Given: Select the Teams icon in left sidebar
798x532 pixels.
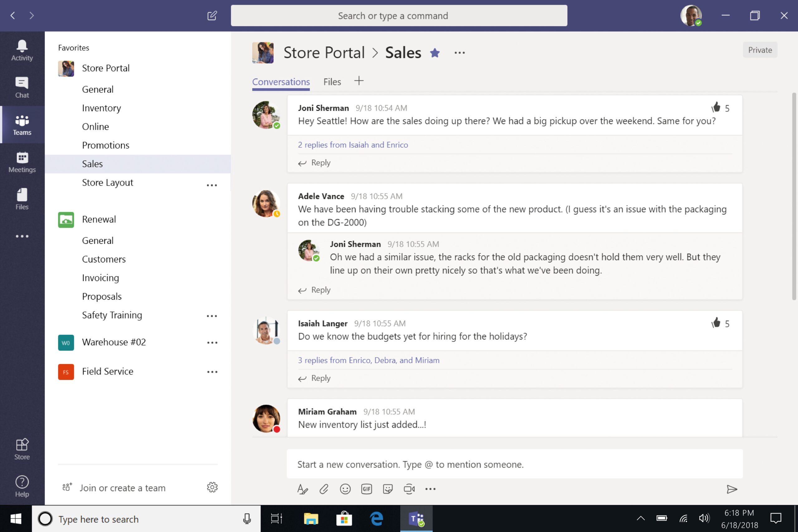Looking at the screenshot, I should (x=22, y=125).
